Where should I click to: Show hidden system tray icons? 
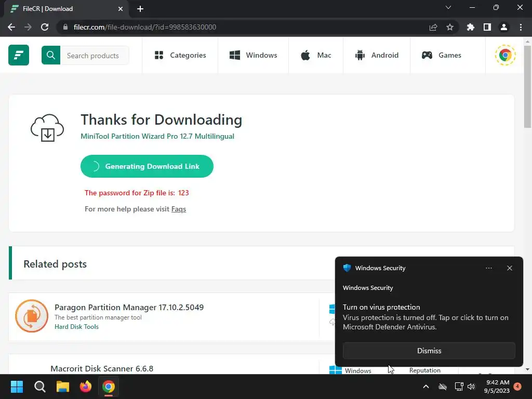tap(426, 387)
